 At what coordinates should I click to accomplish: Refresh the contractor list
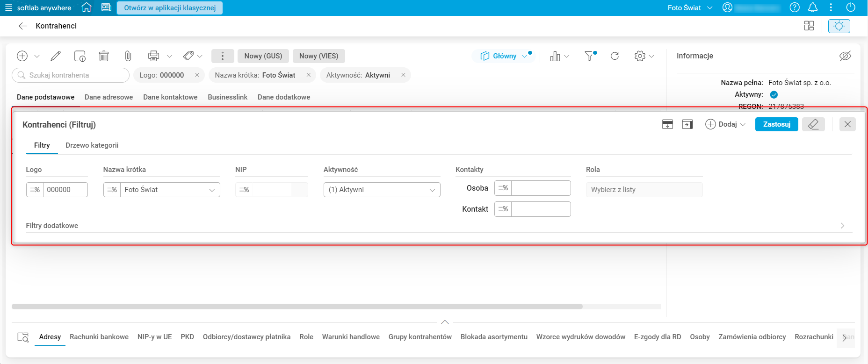point(615,56)
